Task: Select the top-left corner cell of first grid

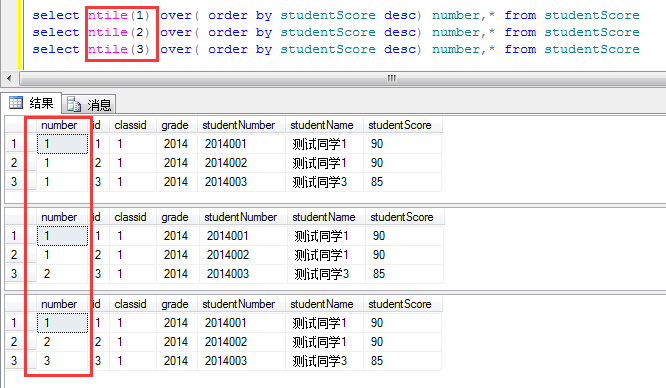Action: click(x=16, y=125)
